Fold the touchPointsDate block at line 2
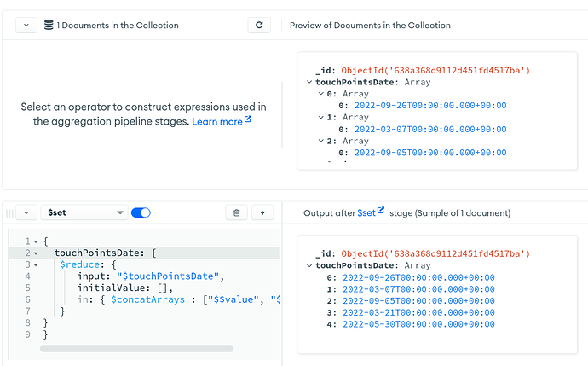The width and height of the screenshot is (588, 366). pos(36,253)
